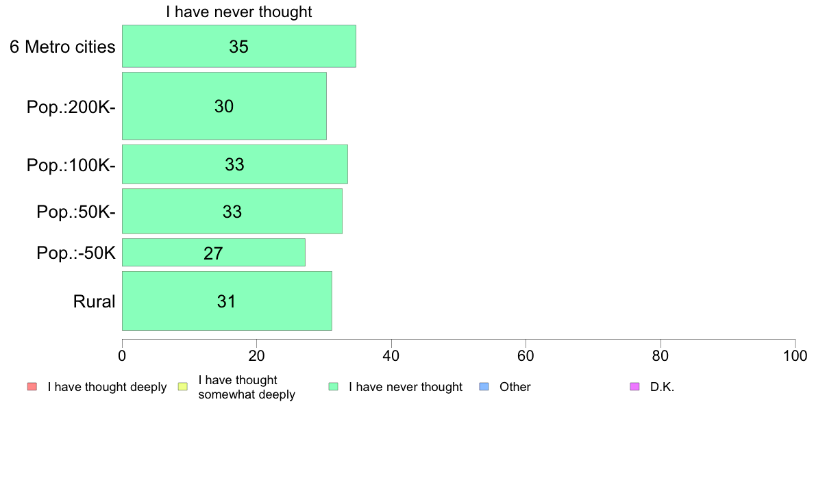Click the '6 Metro cities' axis label

[62, 47]
